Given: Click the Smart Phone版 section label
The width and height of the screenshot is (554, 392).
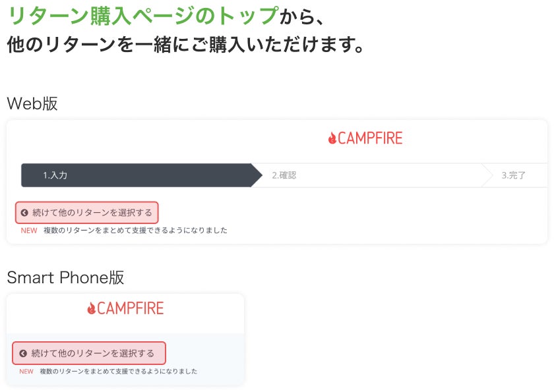Looking at the screenshot, I should pos(65,277).
